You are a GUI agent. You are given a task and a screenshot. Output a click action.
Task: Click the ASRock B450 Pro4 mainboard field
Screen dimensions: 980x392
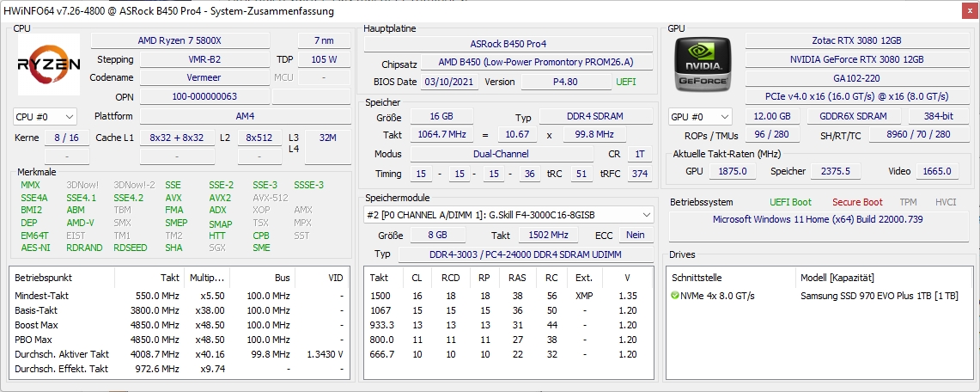[508, 44]
